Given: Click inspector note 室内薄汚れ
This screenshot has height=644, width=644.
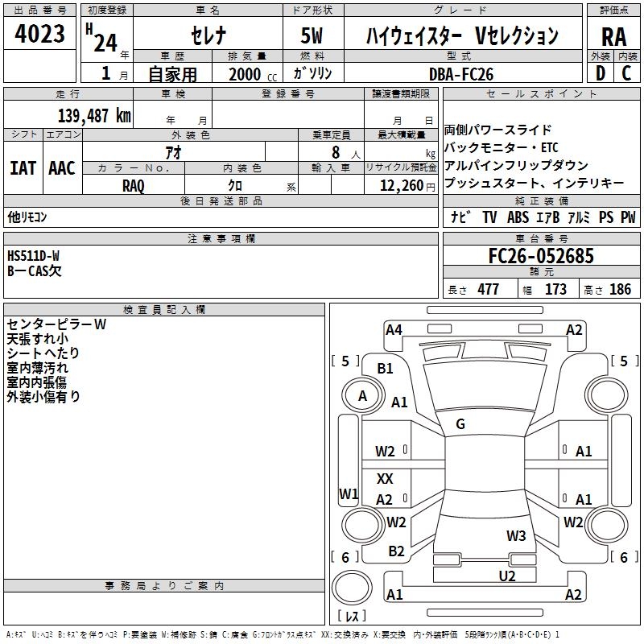Looking at the screenshot, I should point(37,368).
